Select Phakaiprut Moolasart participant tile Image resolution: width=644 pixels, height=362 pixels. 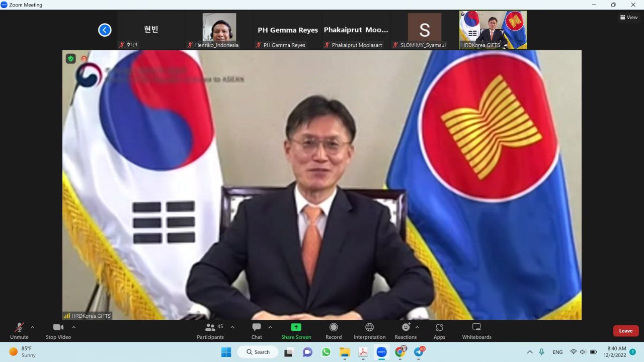point(356,30)
